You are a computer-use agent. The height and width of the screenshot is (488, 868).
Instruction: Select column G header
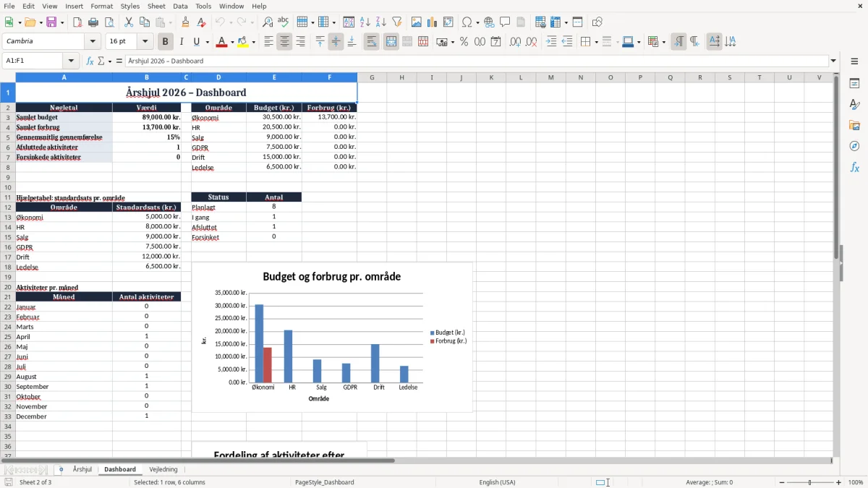372,77
